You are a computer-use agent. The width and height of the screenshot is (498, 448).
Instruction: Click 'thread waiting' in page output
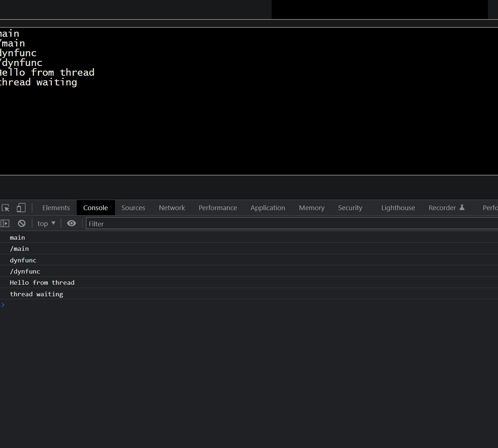coord(39,83)
